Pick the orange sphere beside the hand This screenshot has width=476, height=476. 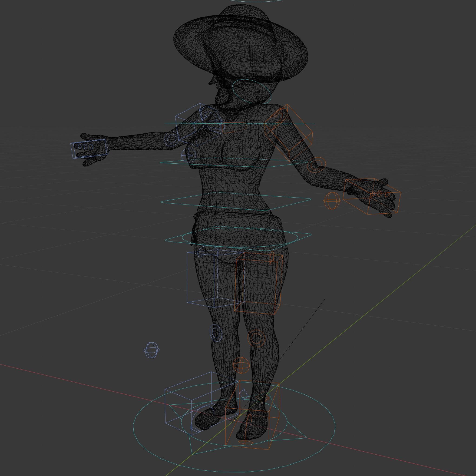[332, 201]
